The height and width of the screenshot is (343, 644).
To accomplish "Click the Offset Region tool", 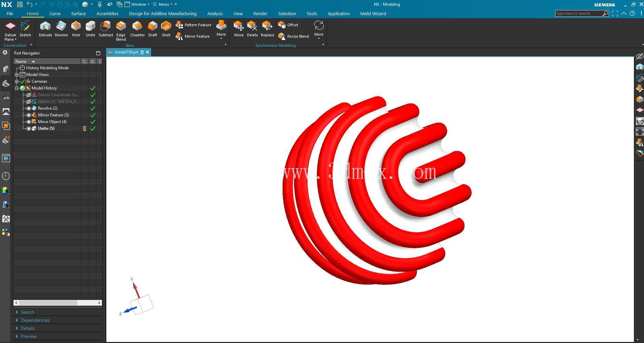I will pyautogui.click(x=288, y=25).
